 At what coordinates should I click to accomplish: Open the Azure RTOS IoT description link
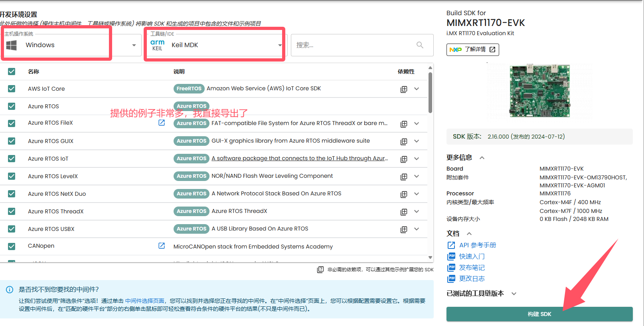click(300, 158)
